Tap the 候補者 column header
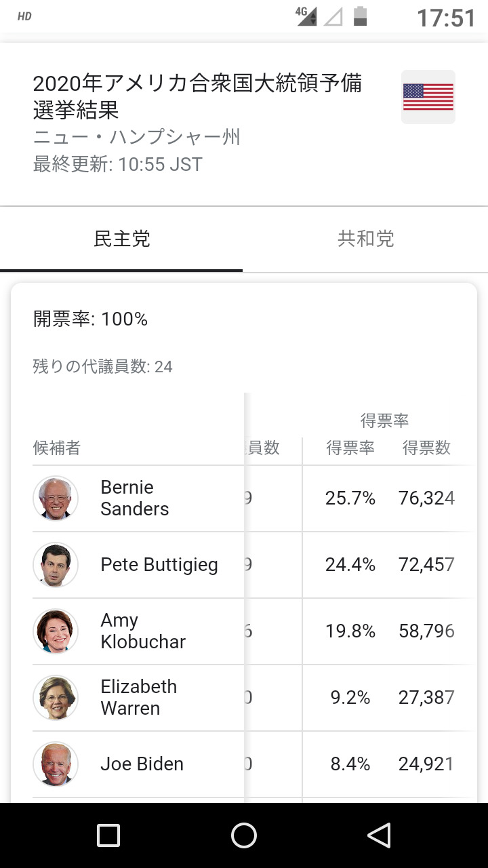 [57, 448]
